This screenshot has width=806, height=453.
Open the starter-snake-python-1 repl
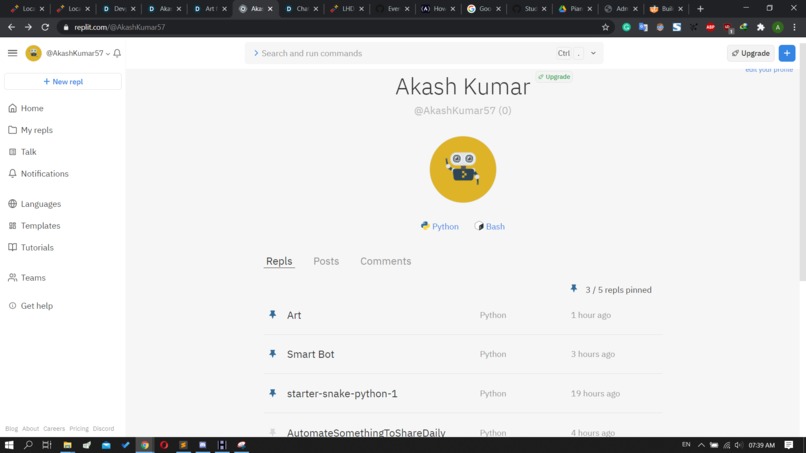342,393
